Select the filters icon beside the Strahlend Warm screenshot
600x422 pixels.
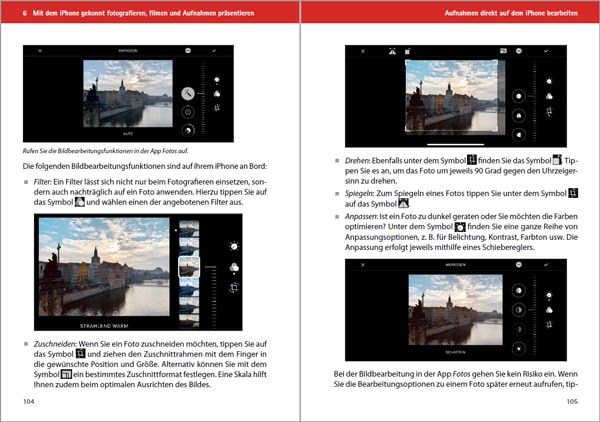[x=234, y=266]
